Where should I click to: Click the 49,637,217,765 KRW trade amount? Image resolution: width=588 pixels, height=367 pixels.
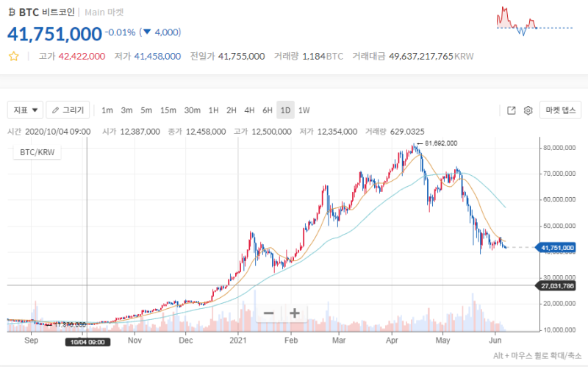(431, 57)
